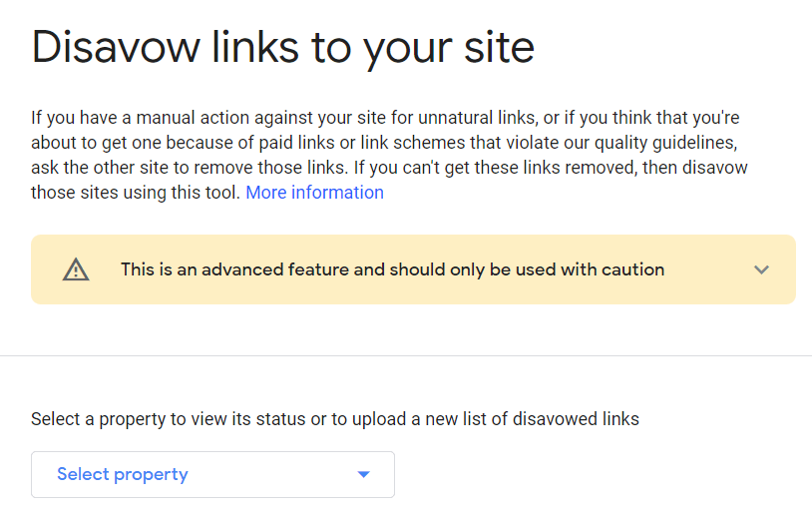Click the word 'Disavow' in the page title

pos(116,48)
